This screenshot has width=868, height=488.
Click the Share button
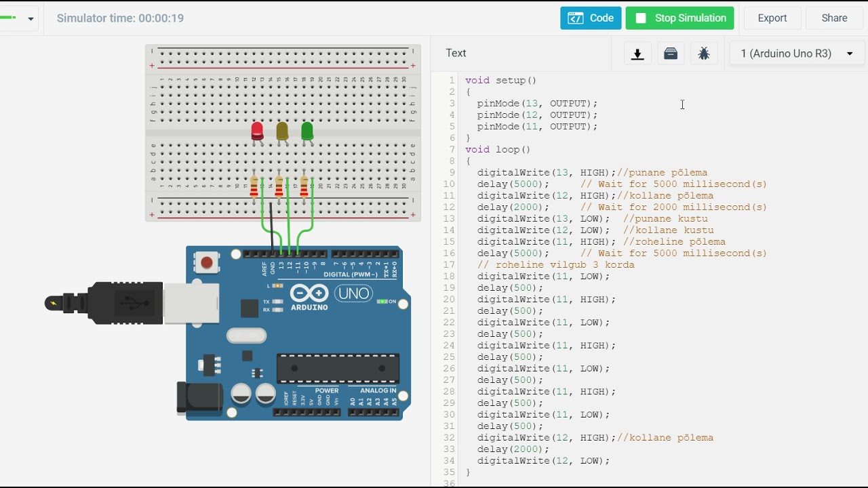click(x=834, y=18)
